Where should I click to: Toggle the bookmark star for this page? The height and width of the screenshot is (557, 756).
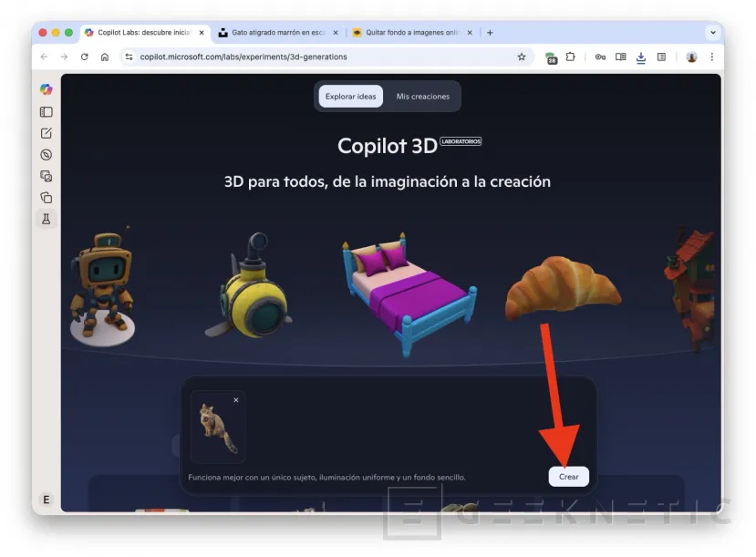click(x=521, y=57)
